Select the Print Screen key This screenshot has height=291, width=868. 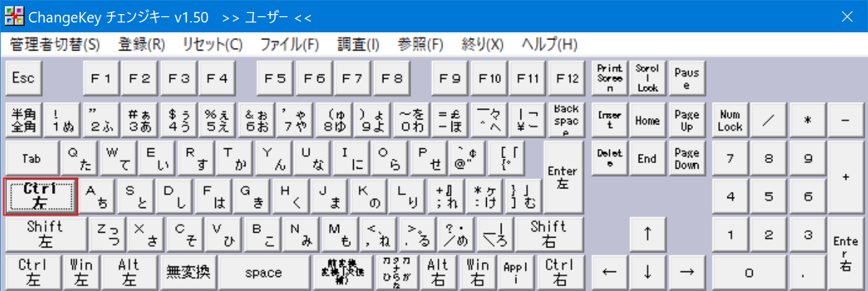click(609, 78)
